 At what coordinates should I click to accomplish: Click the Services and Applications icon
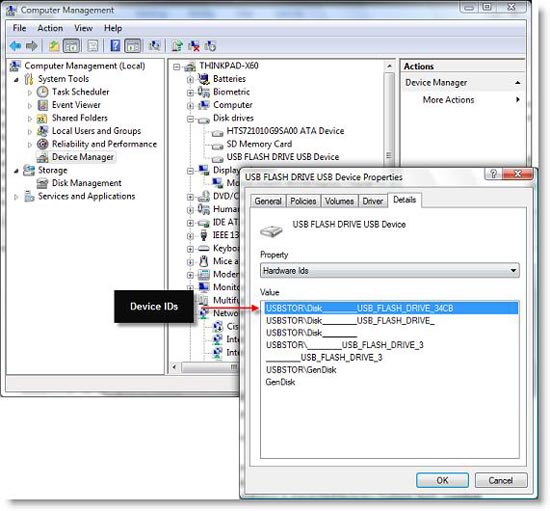point(29,196)
